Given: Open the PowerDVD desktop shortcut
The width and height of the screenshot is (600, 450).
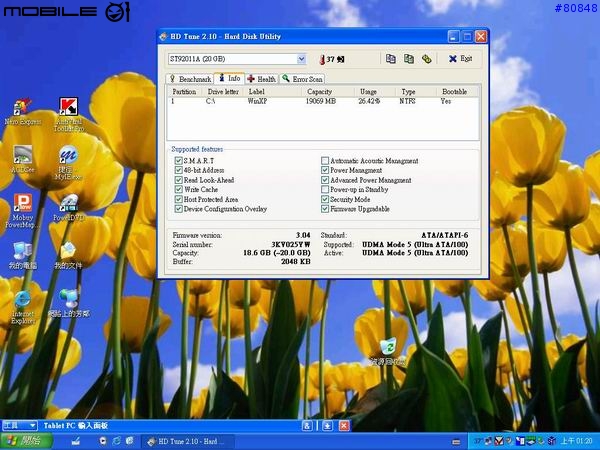Looking at the screenshot, I should click(x=69, y=208).
